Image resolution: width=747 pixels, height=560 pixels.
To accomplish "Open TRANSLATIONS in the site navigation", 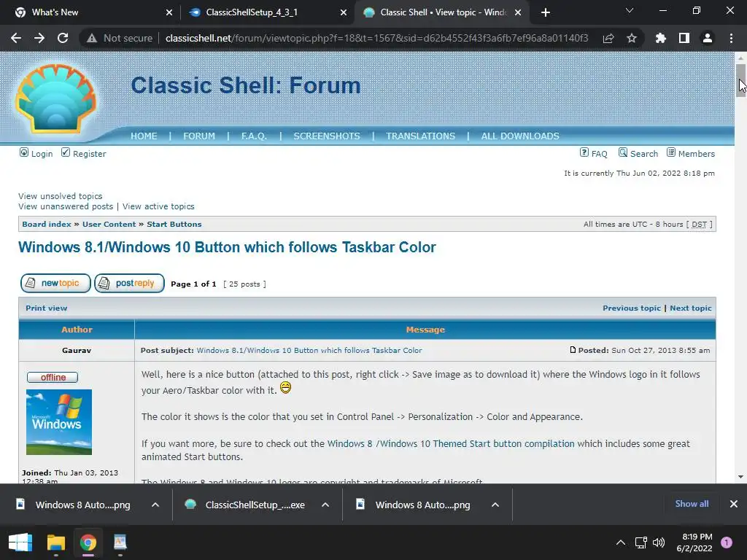I will [421, 136].
